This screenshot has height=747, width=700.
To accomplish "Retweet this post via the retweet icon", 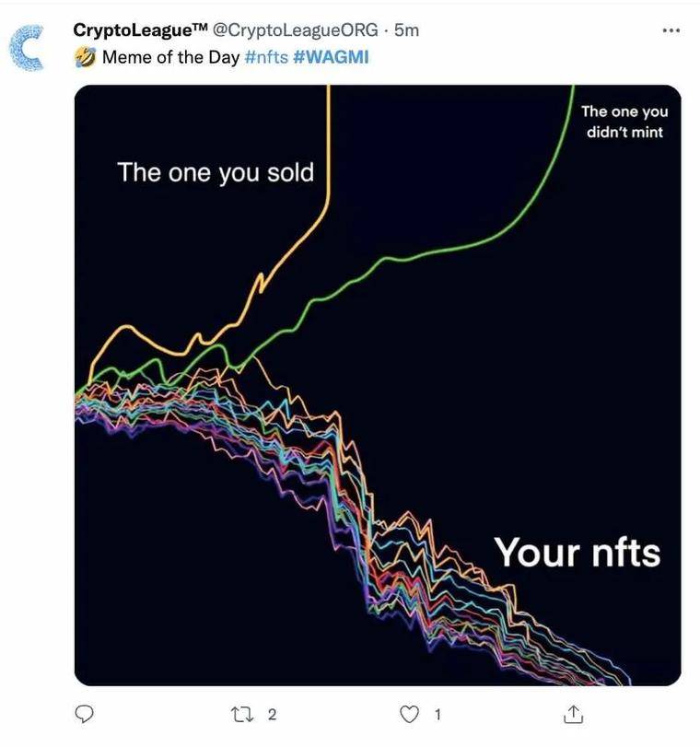I will (x=242, y=714).
